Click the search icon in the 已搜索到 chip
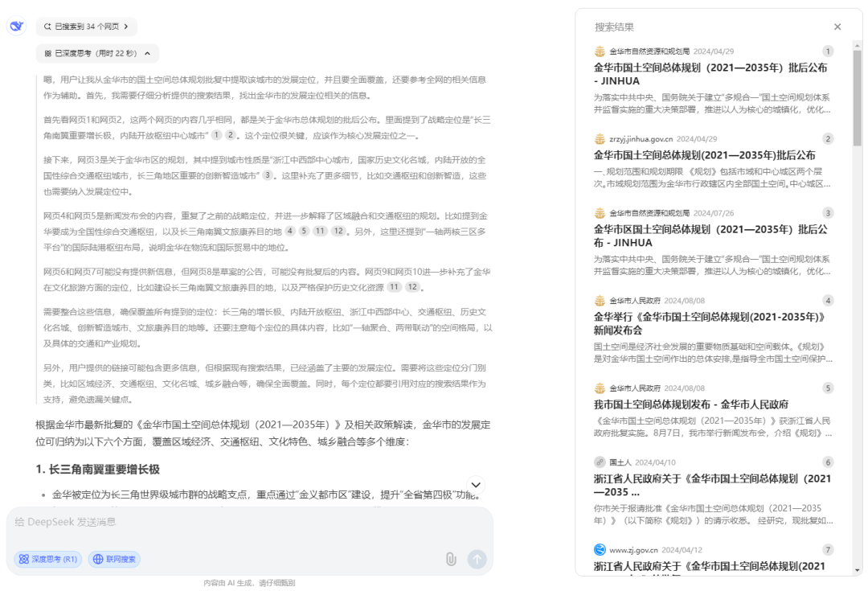 (x=47, y=26)
